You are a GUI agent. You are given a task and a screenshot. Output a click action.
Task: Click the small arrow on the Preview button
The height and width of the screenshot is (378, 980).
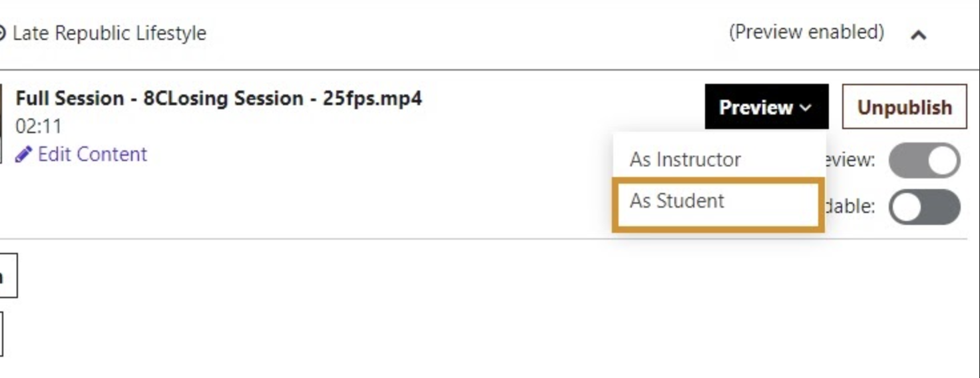[x=806, y=108]
